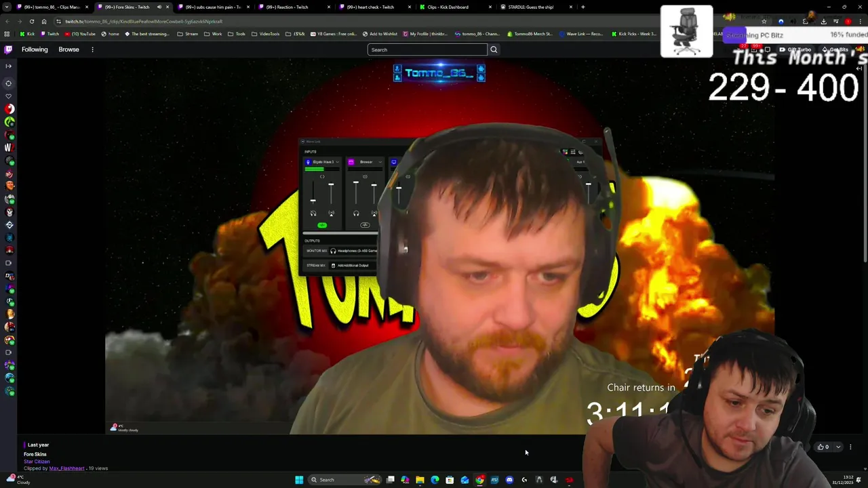
Task: Open Max_Flashheart clipper profile link
Action: [x=66, y=468]
